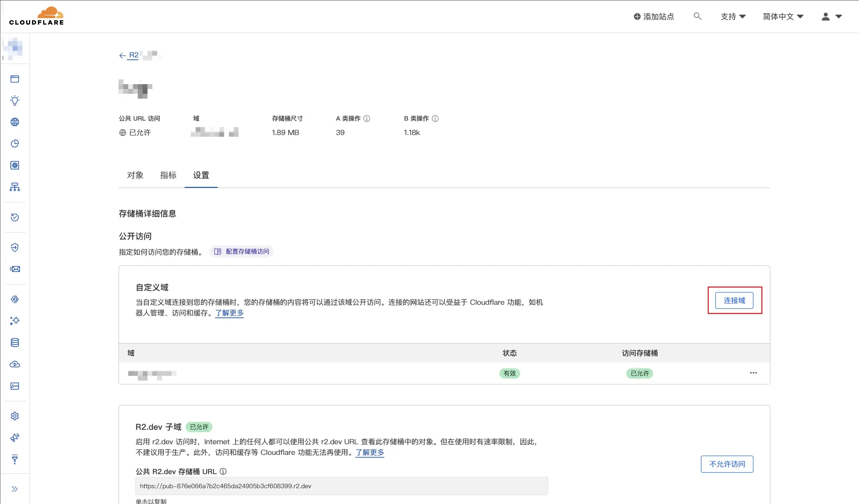859x504 pixels.
Task: Open the 支持 dropdown menu
Action: (x=733, y=16)
